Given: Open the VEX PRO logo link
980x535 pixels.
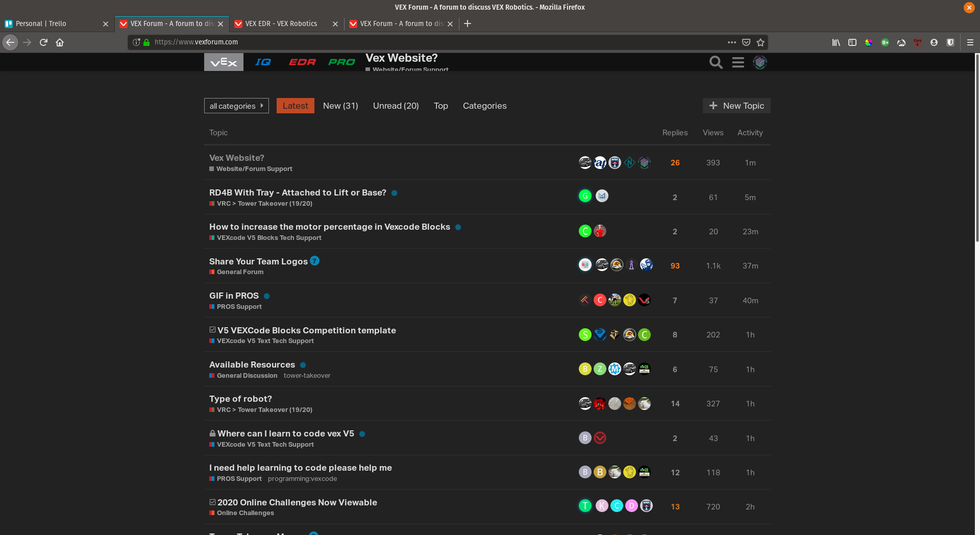Looking at the screenshot, I should (x=341, y=62).
